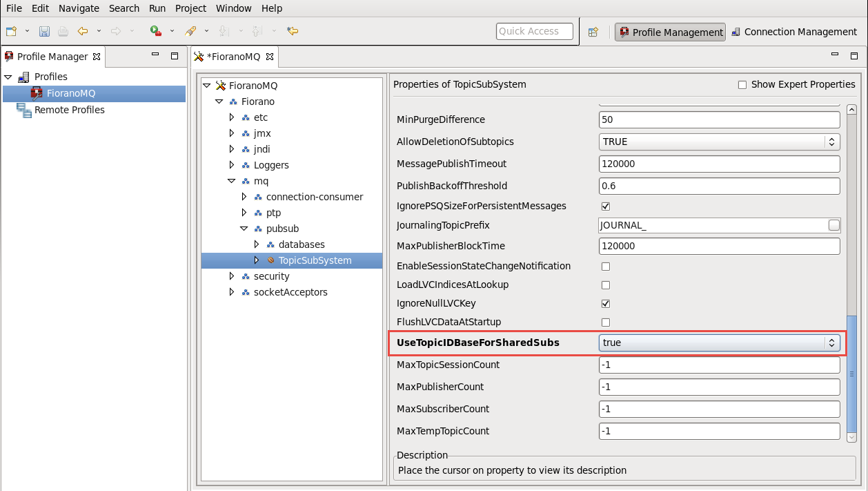
Task: Expand the jndi tree node
Action: pyautogui.click(x=232, y=149)
